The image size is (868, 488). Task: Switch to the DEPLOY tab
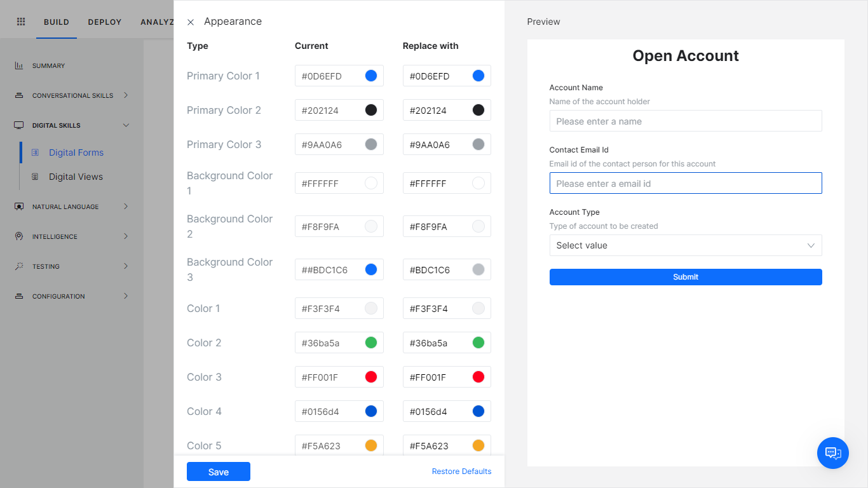pyautogui.click(x=104, y=21)
